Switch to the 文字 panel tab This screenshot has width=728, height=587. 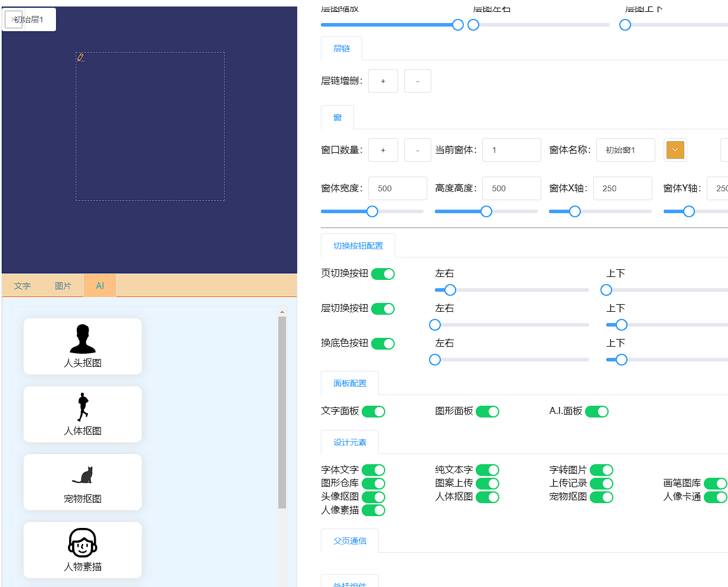[22, 286]
